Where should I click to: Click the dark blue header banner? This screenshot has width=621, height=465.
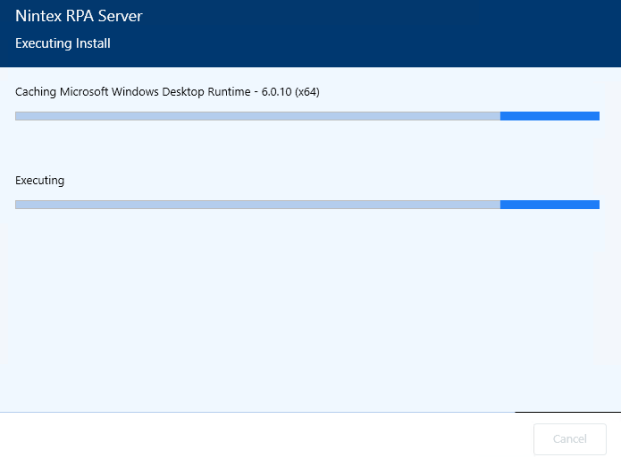click(x=310, y=33)
